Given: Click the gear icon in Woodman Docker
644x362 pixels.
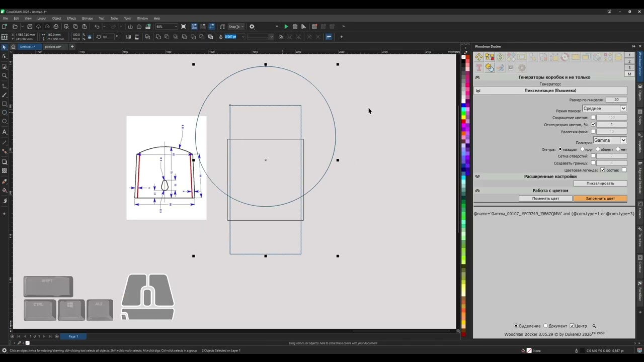Looking at the screenshot, I should pos(522,67).
